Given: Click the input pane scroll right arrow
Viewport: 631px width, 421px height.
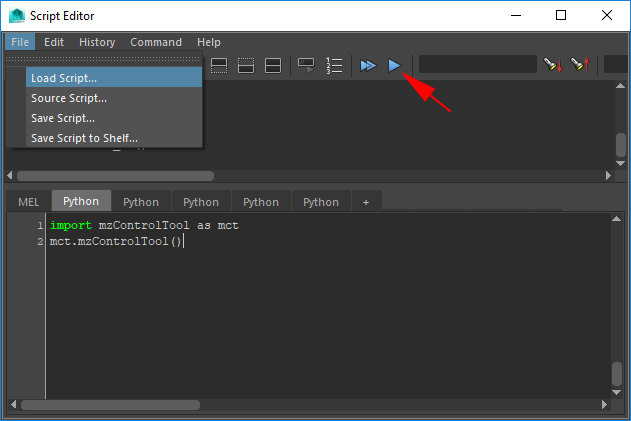Looking at the screenshot, I should pyautogui.click(x=604, y=404).
